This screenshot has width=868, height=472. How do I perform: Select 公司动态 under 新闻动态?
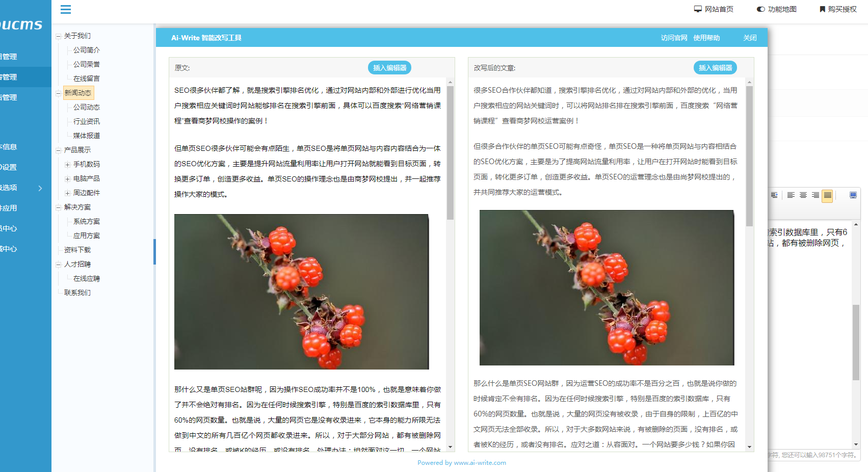point(85,107)
